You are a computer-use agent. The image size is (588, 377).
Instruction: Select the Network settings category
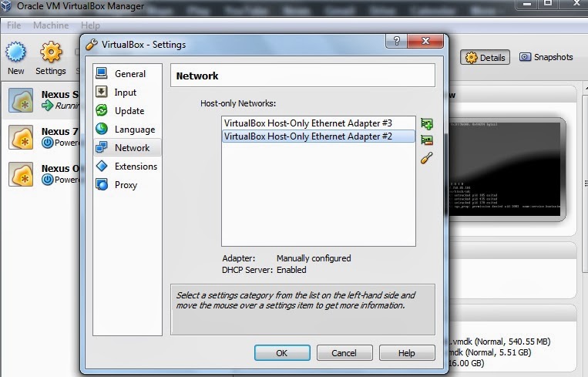click(x=127, y=147)
